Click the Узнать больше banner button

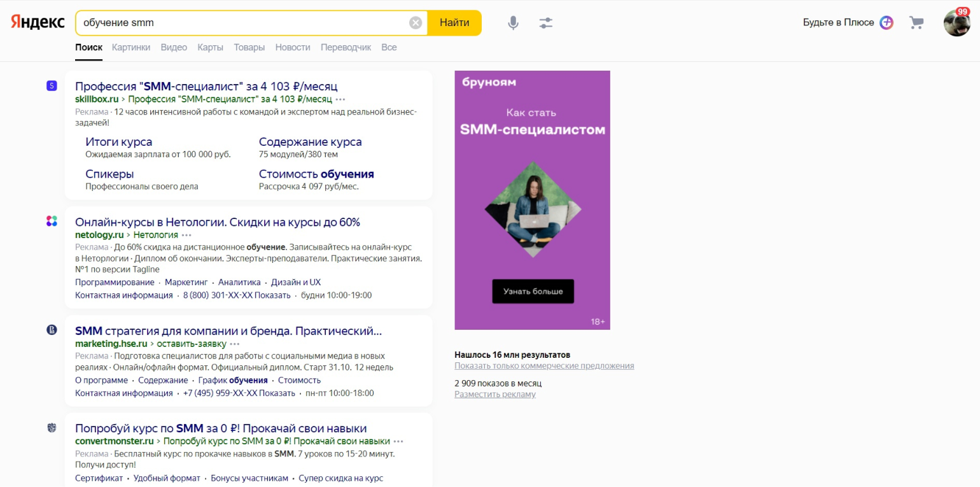point(533,291)
